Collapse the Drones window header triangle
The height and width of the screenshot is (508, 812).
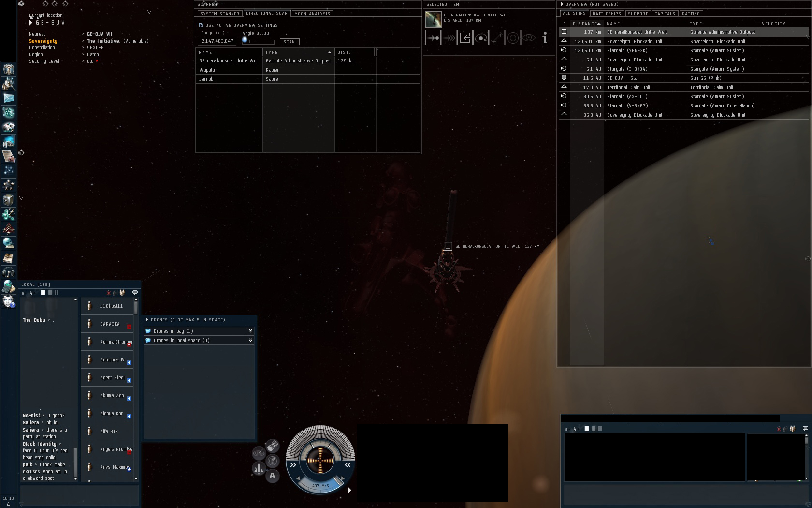pyautogui.click(x=147, y=320)
